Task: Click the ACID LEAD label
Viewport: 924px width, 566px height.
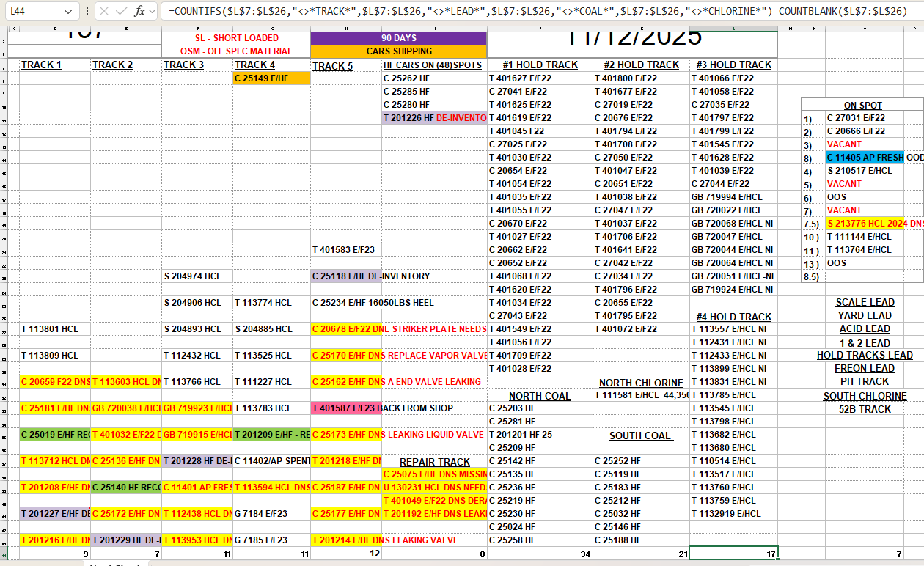Action: tap(865, 329)
